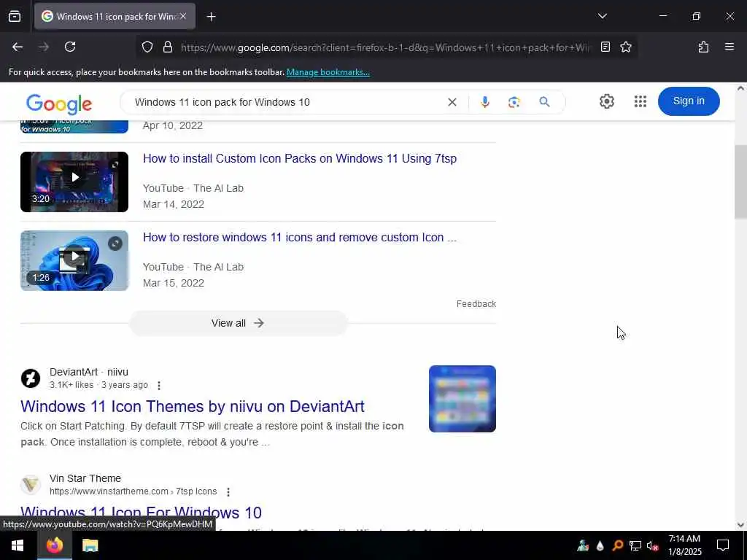Screen dimensions: 747x560
Task: Open tracking protection shield icon
Action: pos(147,47)
